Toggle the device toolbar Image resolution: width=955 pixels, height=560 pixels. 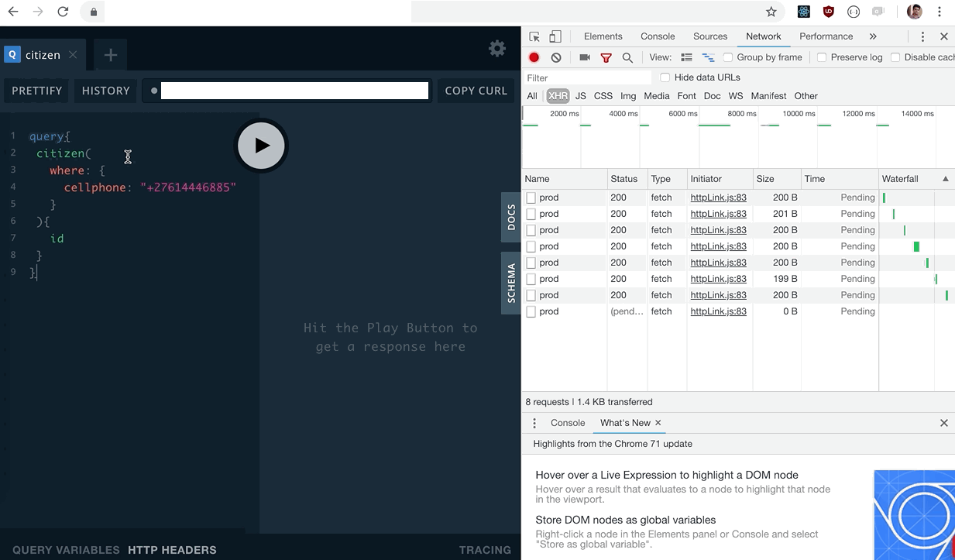pyautogui.click(x=555, y=36)
